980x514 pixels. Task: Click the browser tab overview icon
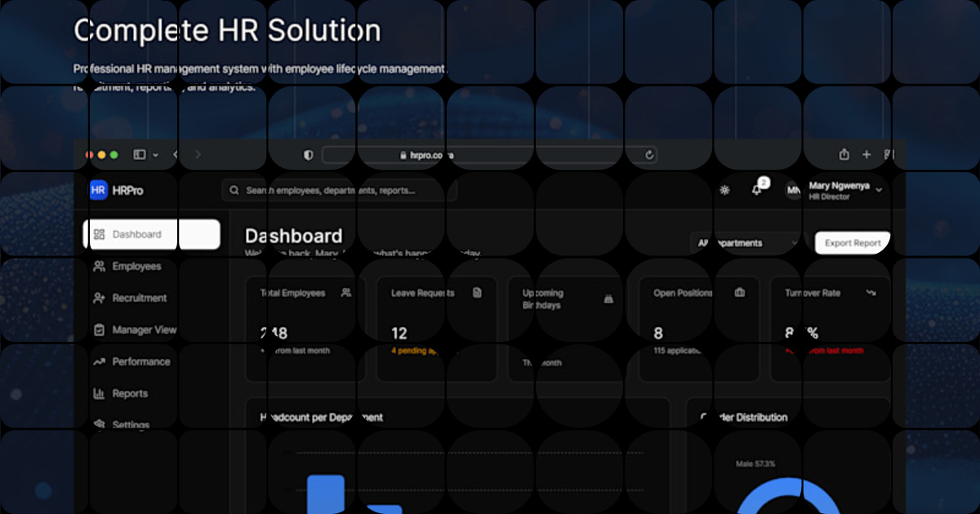[x=889, y=154]
